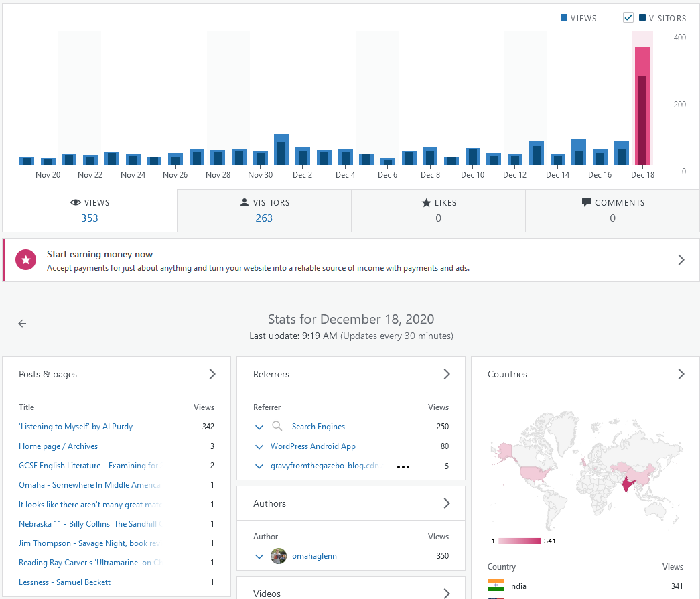Expand the WordPress Android App referrer row
The width and height of the screenshot is (700, 599).
(x=259, y=446)
